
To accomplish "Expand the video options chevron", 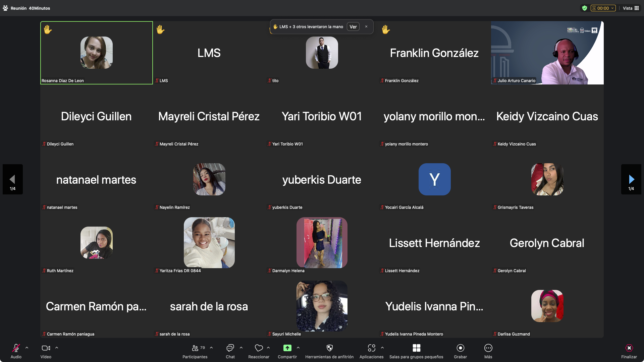I will [57, 348].
